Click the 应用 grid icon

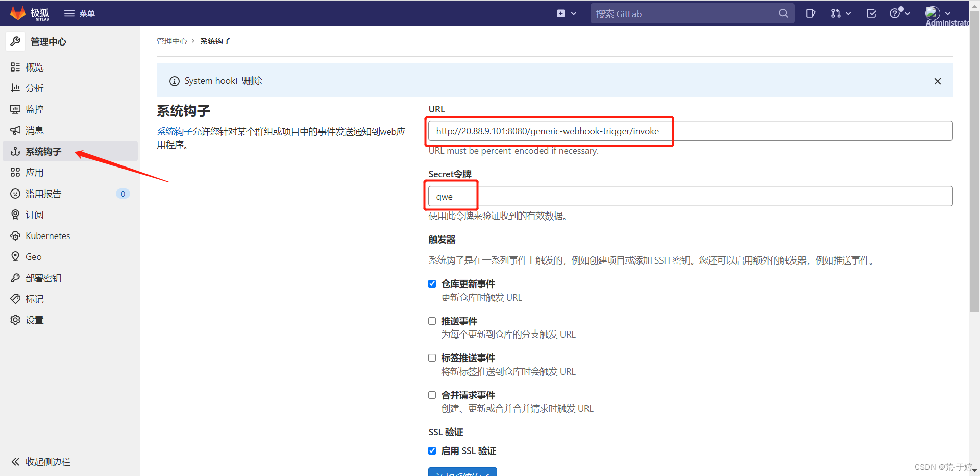click(x=15, y=172)
